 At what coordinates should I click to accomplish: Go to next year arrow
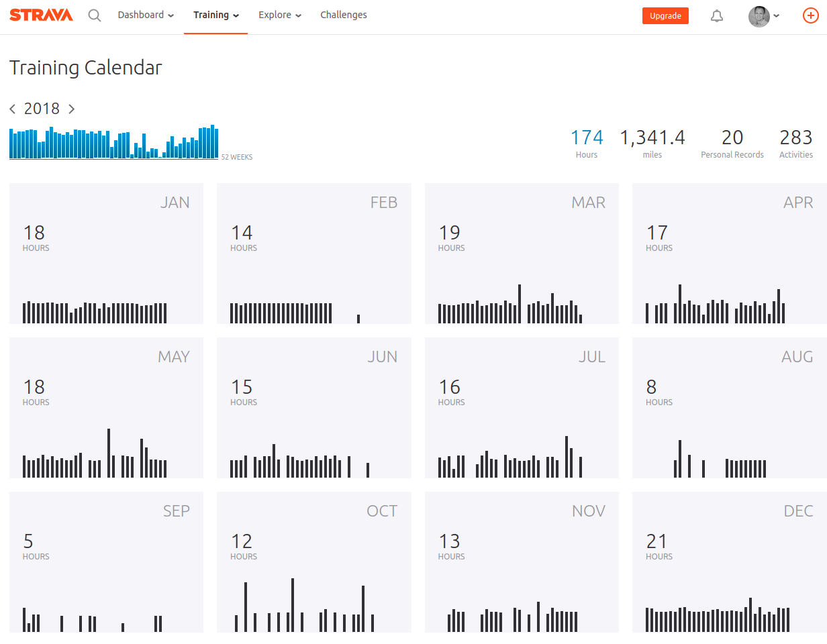tap(71, 109)
